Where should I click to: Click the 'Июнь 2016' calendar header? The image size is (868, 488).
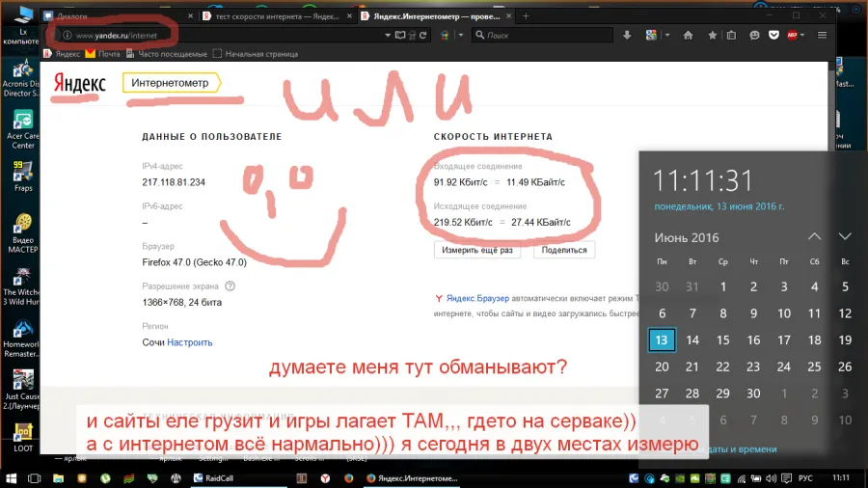coord(687,238)
